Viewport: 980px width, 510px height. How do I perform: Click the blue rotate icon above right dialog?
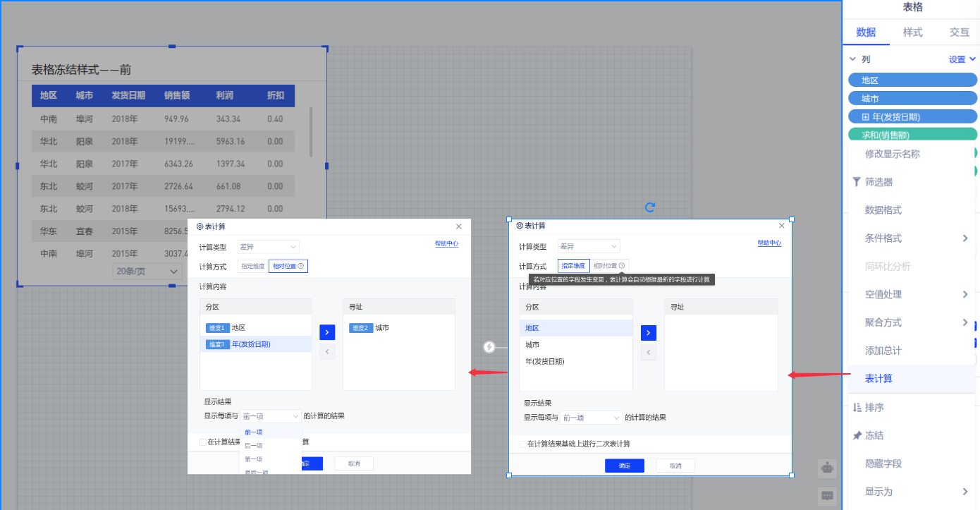(x=650, y=207)
